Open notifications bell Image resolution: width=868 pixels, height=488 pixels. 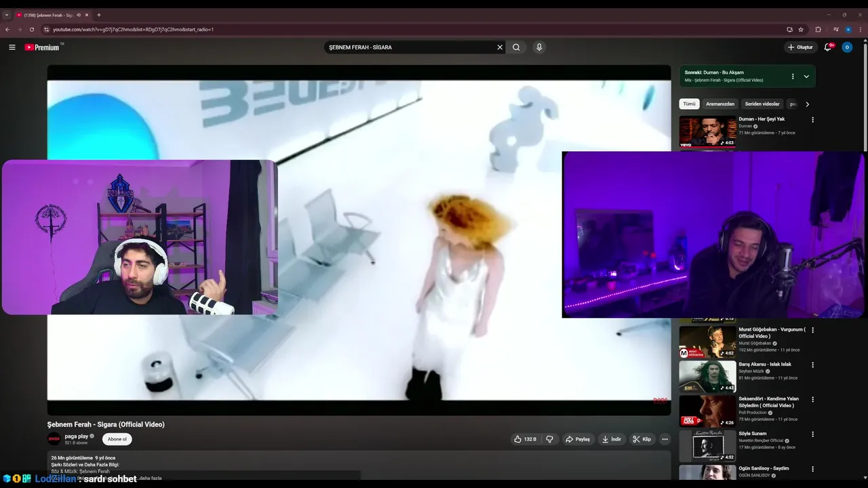tap(828, 47)
